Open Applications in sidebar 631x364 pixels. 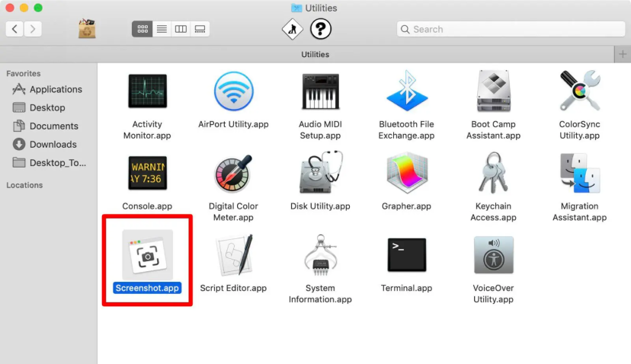point(47,89)
